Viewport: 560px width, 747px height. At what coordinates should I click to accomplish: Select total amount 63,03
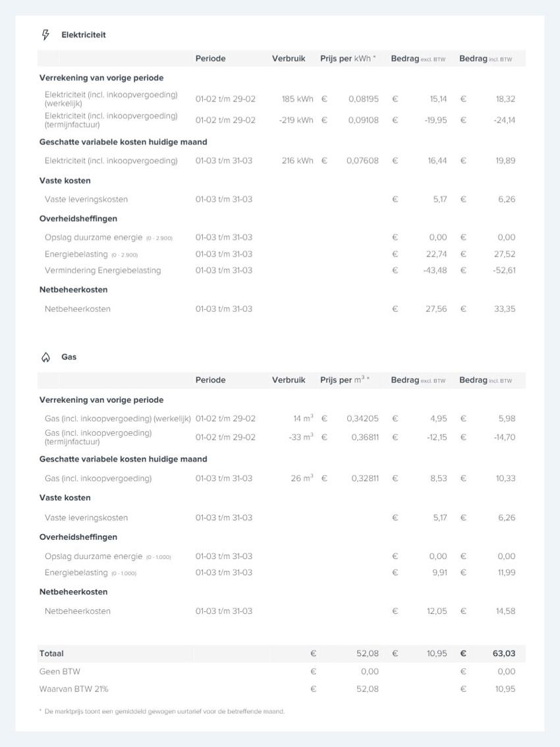pyautogui.click(x=504, y=653)
